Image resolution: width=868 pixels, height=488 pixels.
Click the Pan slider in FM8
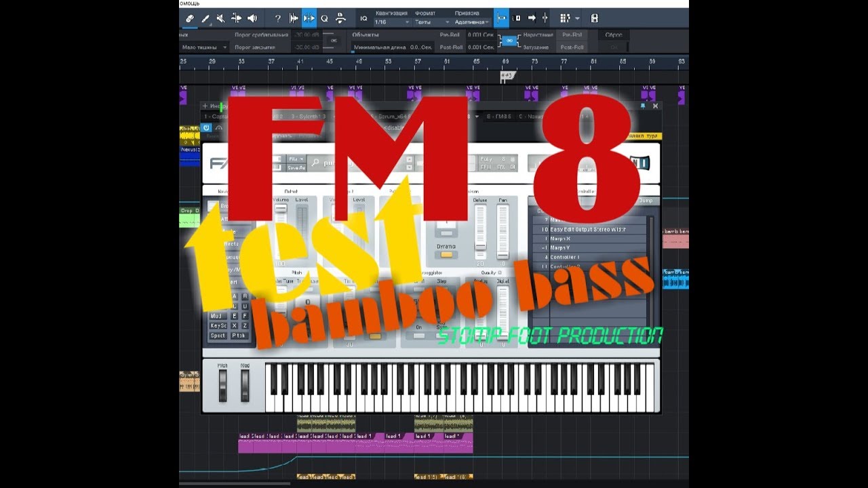pyautogui.click(x=502, y=232)
